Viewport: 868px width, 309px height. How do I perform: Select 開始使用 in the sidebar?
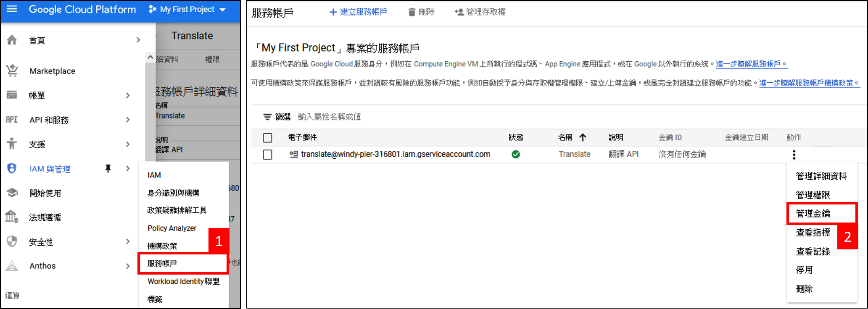point(45,193)
